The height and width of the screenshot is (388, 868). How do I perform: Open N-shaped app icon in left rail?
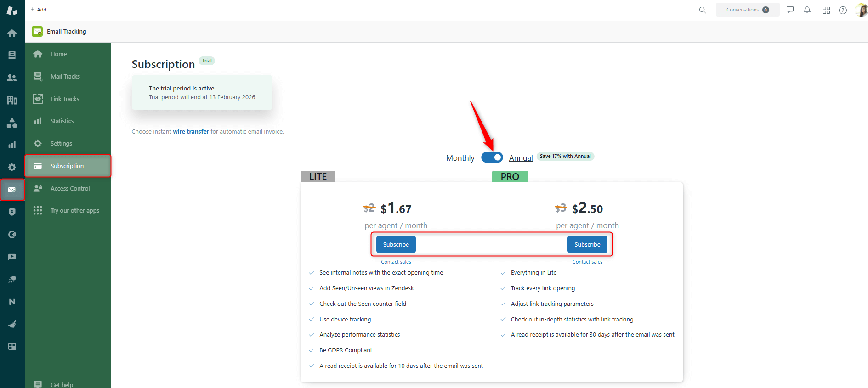(12, 302)
